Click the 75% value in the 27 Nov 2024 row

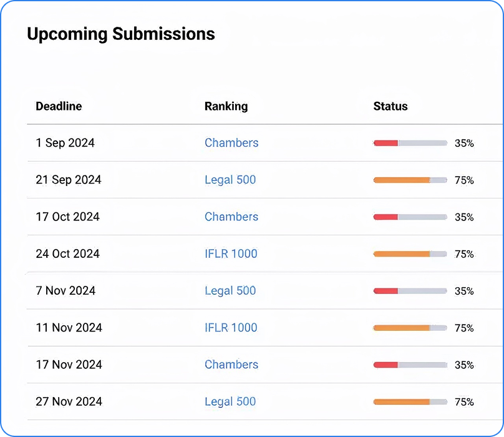tap(464, 402)
